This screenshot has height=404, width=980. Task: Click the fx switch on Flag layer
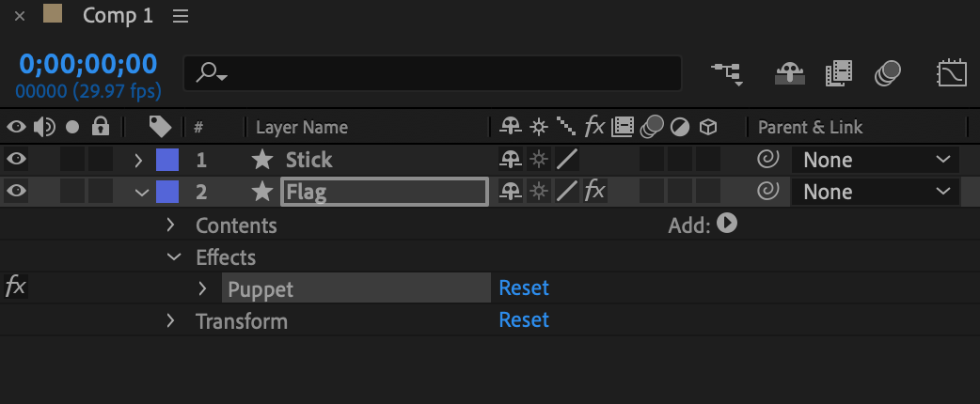pos(594,192)
